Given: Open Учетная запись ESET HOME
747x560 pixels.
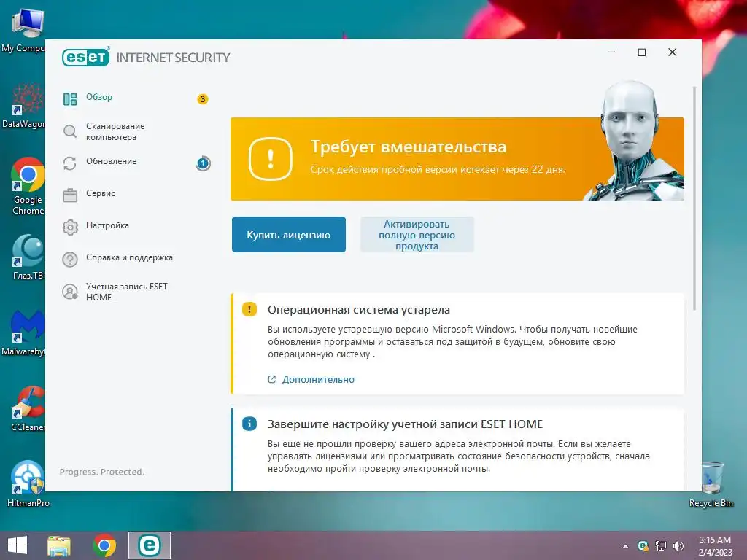Looking at the screenshot, I should tap(127, 292).
